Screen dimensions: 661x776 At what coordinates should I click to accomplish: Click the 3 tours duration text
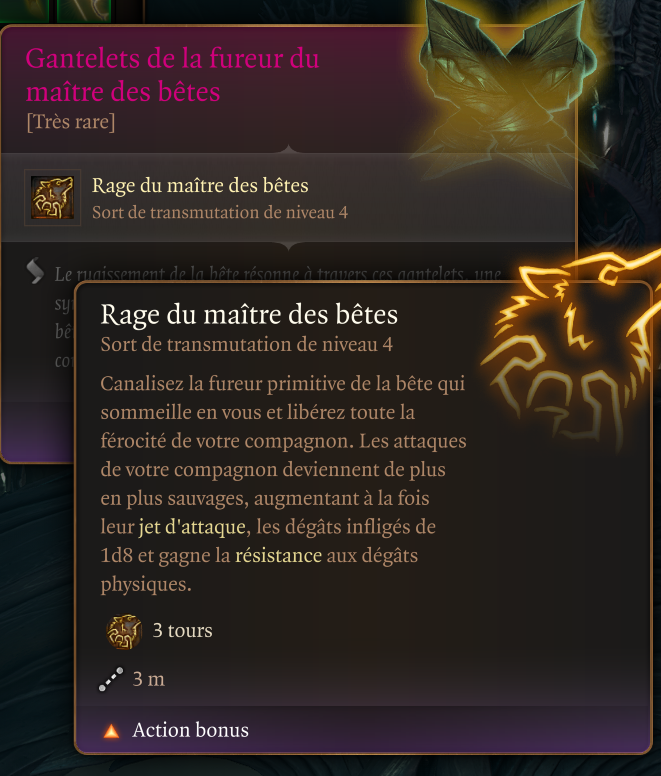pos(183,631)
